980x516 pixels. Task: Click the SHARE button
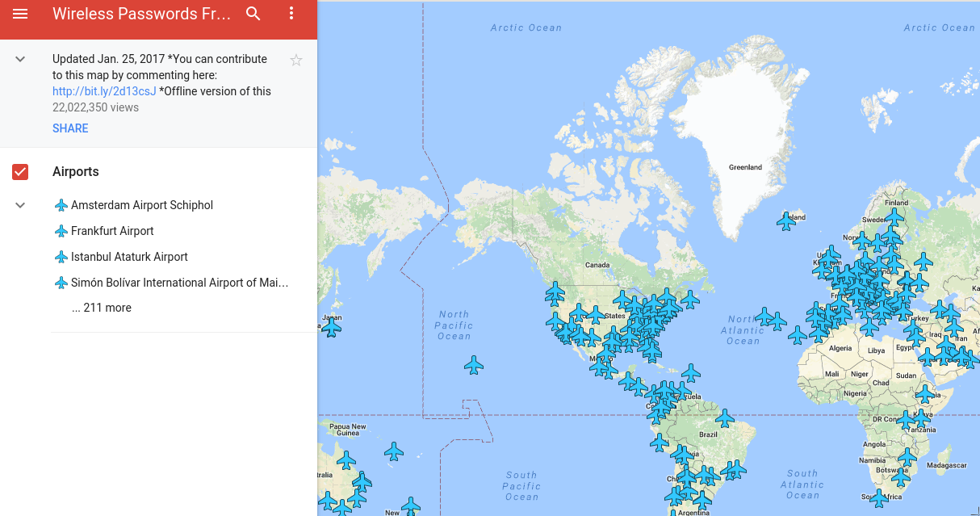(70, 128)
